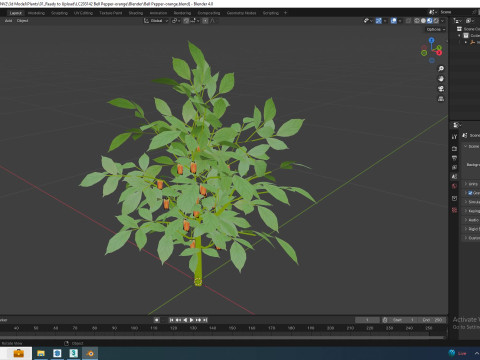The width and height of the screenshot is (480, 360).
Task: Jump to timeline end frame
Action: click(x=205, y=320)
